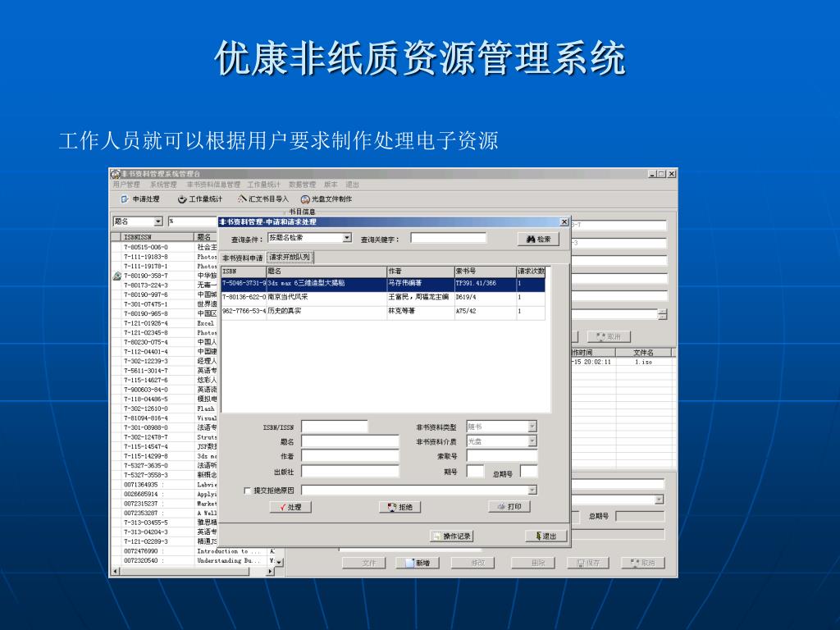Screen dimensions: 840x630
Task: Expand the 拒绝原因 reason dropdown
Action: 532,490
